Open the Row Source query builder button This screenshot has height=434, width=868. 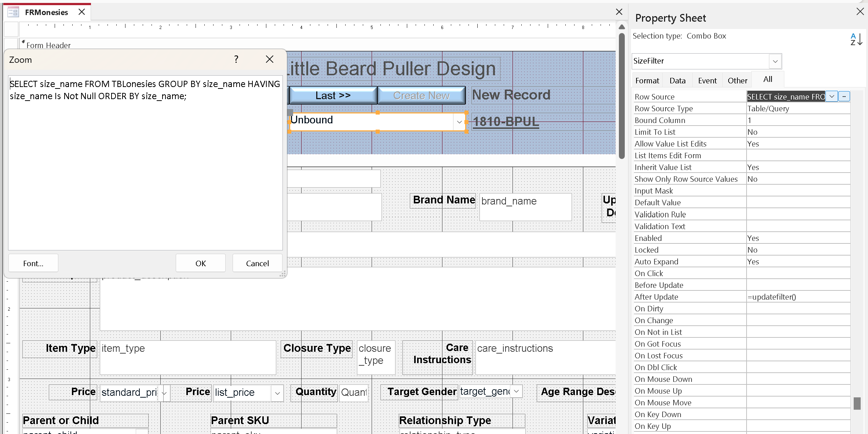point(844,97)
